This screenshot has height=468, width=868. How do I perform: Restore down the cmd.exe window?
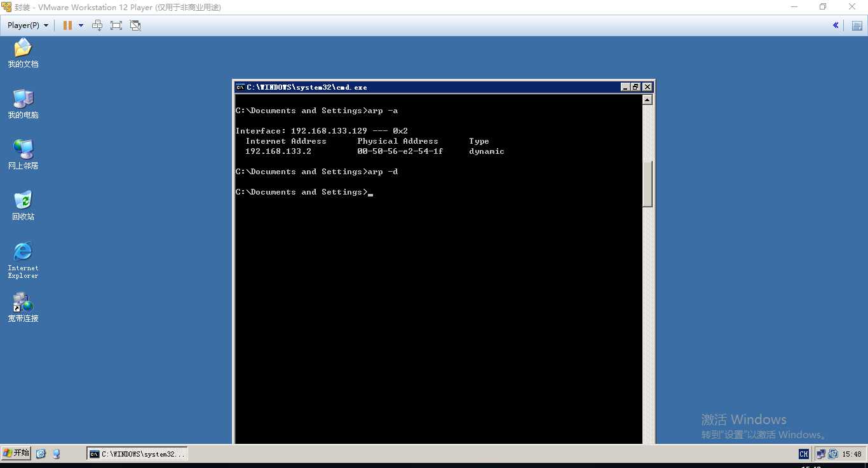coord(635,87)
